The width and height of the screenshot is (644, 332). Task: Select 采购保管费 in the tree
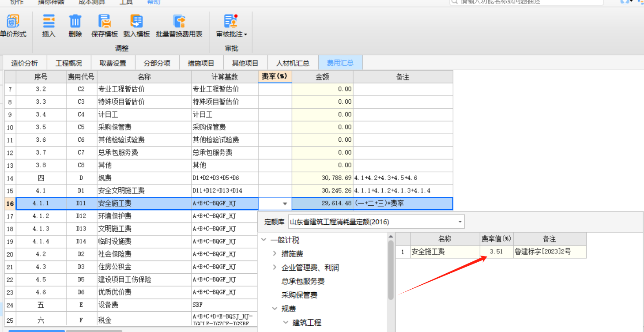tap(299, 295)
